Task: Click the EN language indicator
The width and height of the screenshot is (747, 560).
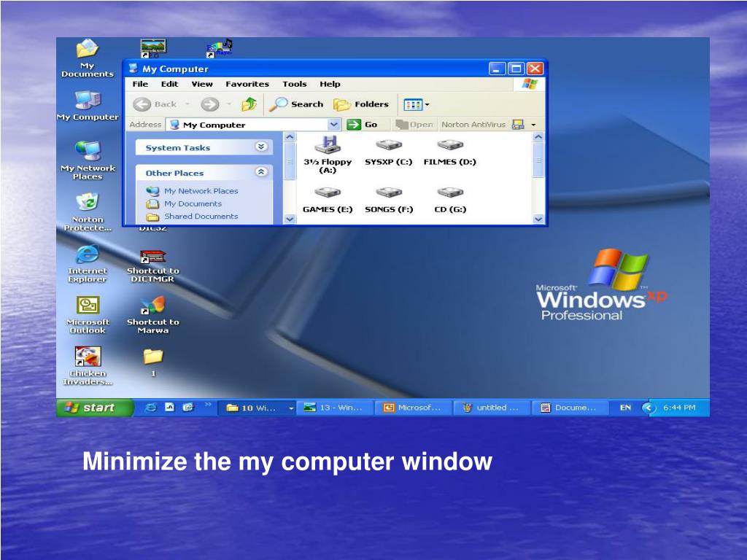Action: (625, 408)
